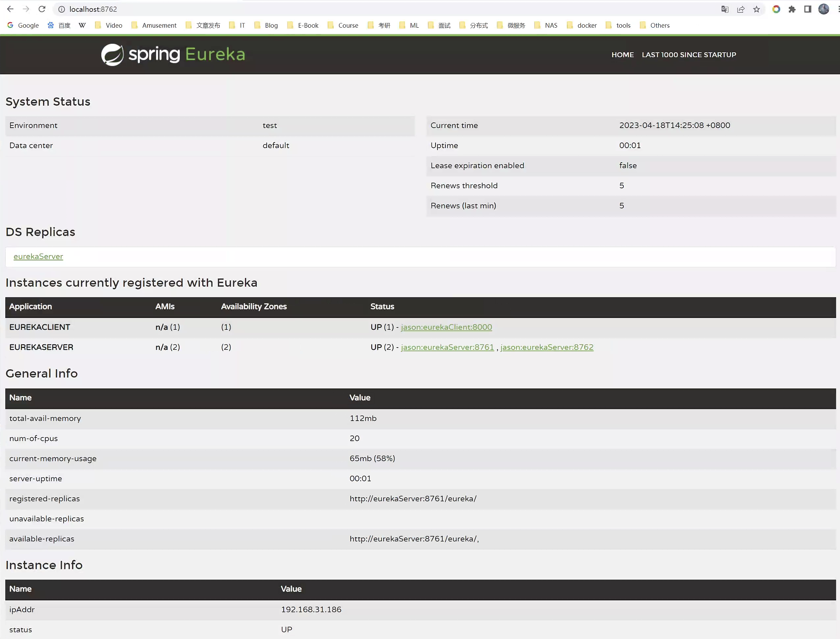Screen dimensions: 840x639
Task: Open the ML bookmarks folder
Action: coord(409,25)
